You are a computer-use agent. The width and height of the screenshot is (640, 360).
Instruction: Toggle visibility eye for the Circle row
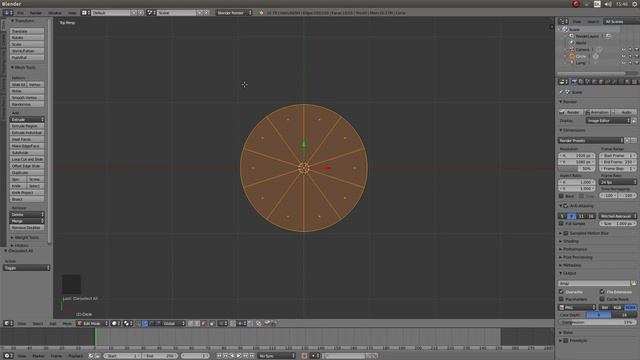623,56
